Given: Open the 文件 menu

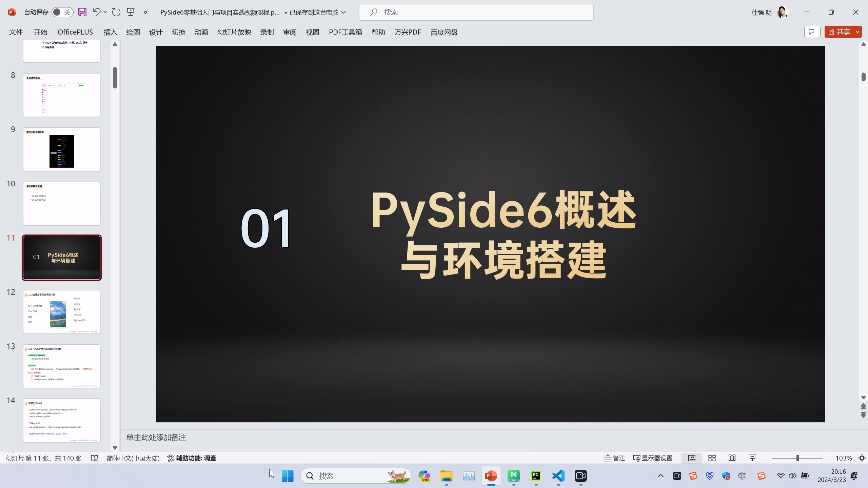Looking at the screenshot, I should point(16,32).
